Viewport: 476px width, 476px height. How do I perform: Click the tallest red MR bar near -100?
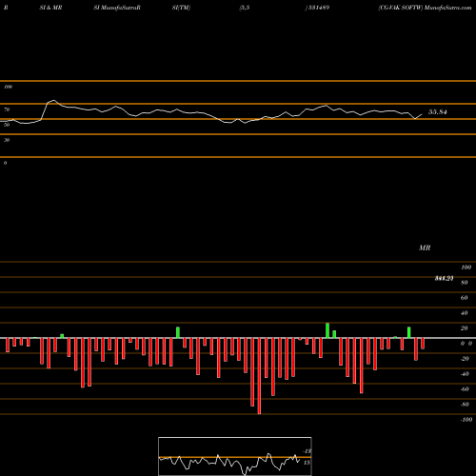pyautogui.click(x=259, y=376)
